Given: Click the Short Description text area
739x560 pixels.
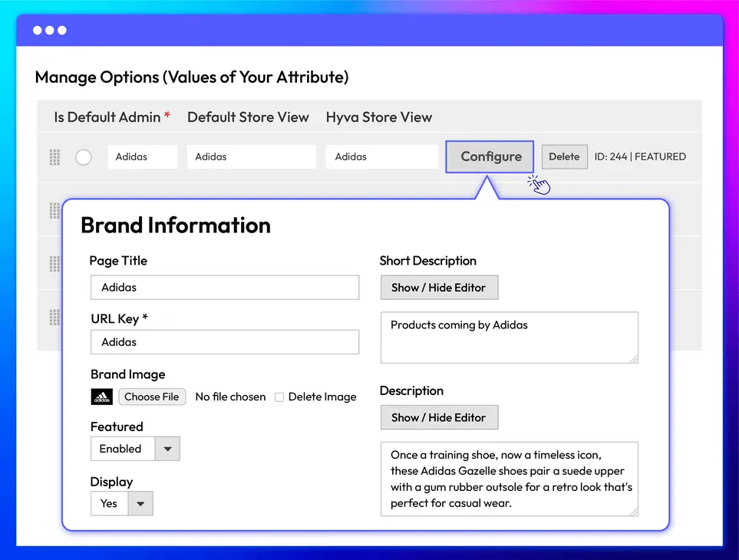Looking at the screenshot, I should point(510,338).
